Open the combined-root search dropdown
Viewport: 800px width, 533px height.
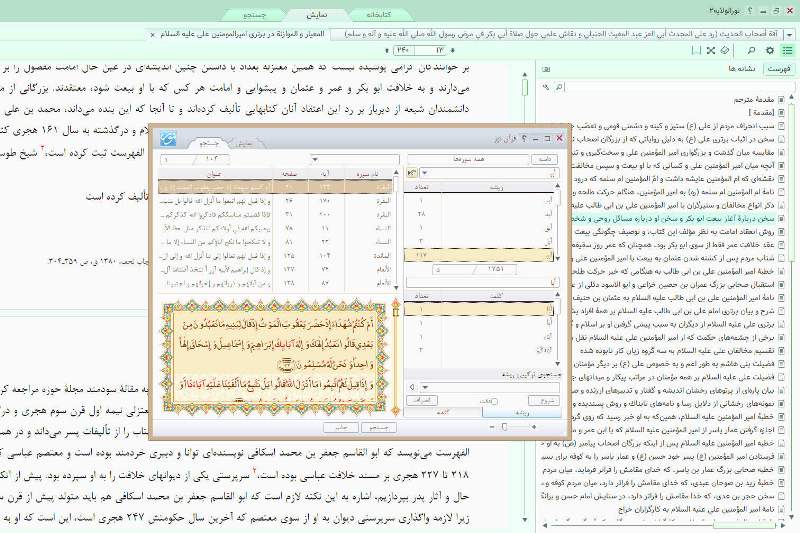click(x=425, y=387)
